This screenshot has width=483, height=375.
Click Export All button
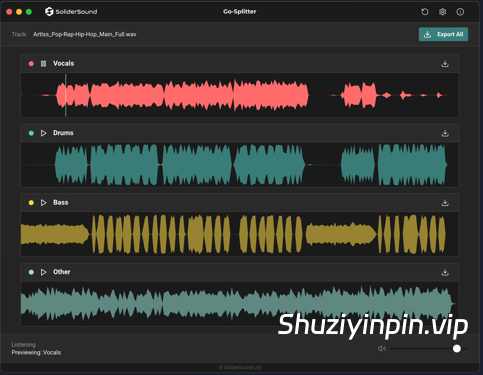443,34
